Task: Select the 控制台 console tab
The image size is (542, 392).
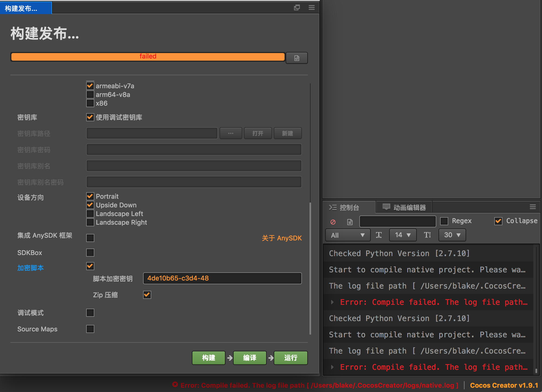Action: tap(345, 207)
